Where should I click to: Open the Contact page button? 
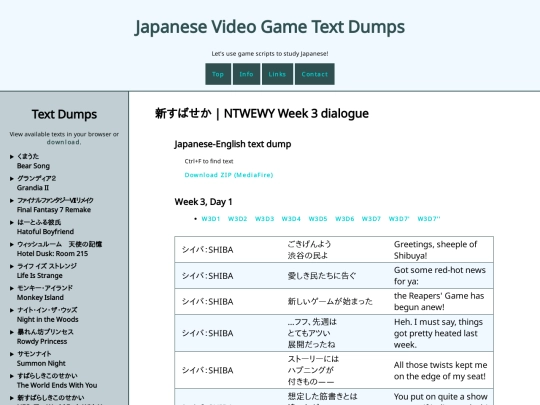pos(314,74)
